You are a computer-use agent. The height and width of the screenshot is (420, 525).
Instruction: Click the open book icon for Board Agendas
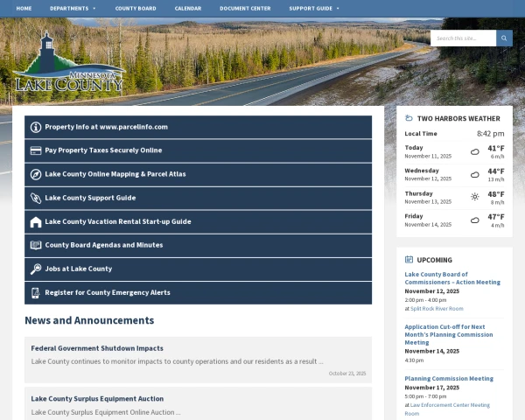click(x=36, y=245)
